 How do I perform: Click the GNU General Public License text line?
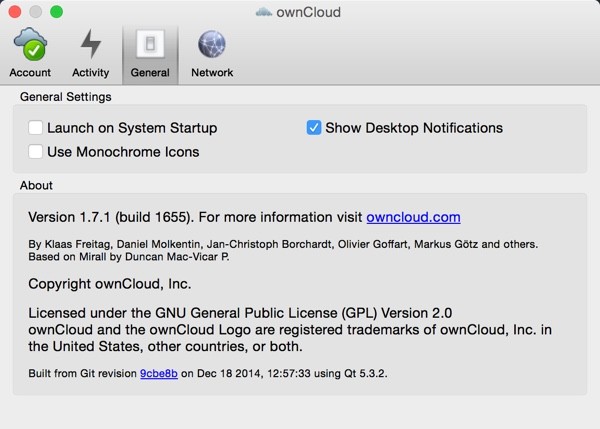click(x=240, y=313)
